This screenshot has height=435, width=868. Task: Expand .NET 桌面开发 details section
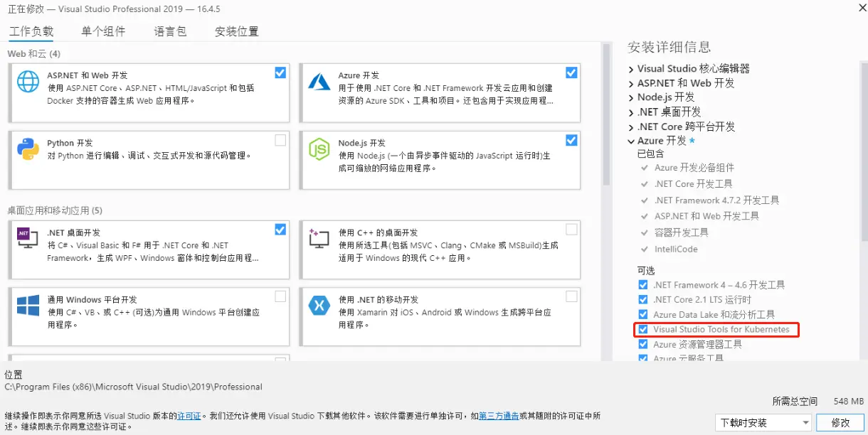(631, 112)
